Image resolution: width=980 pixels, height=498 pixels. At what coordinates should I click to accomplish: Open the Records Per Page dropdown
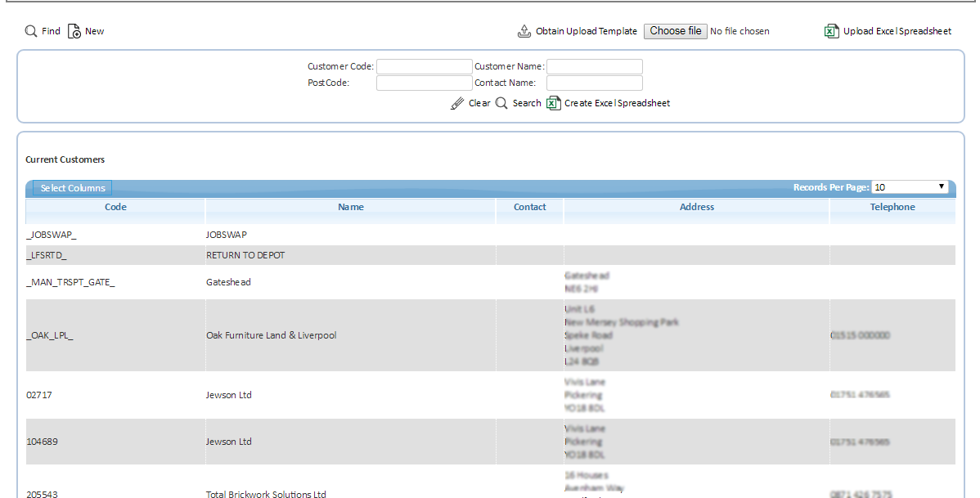coord(910,187)
